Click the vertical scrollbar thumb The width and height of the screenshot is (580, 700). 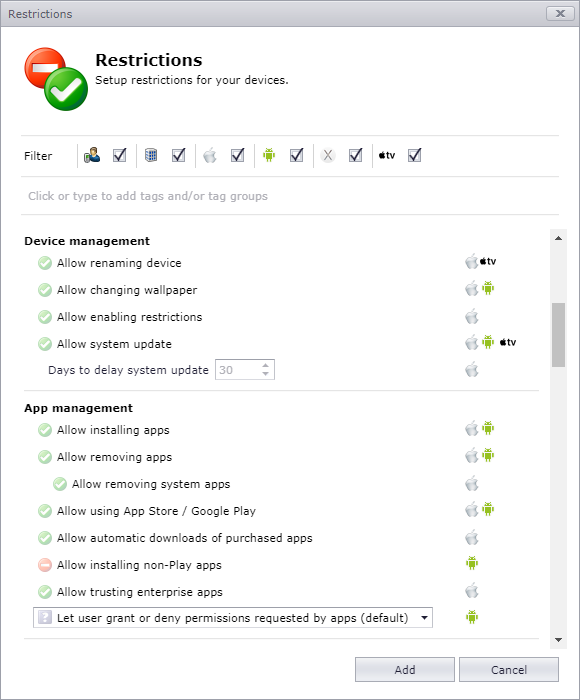point(558,335)
